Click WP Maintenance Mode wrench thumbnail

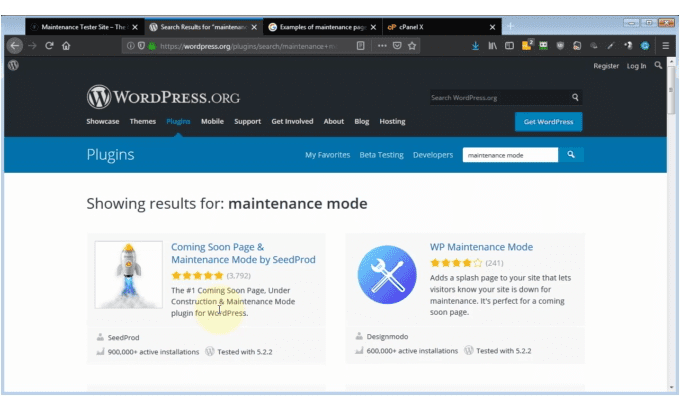387,275
